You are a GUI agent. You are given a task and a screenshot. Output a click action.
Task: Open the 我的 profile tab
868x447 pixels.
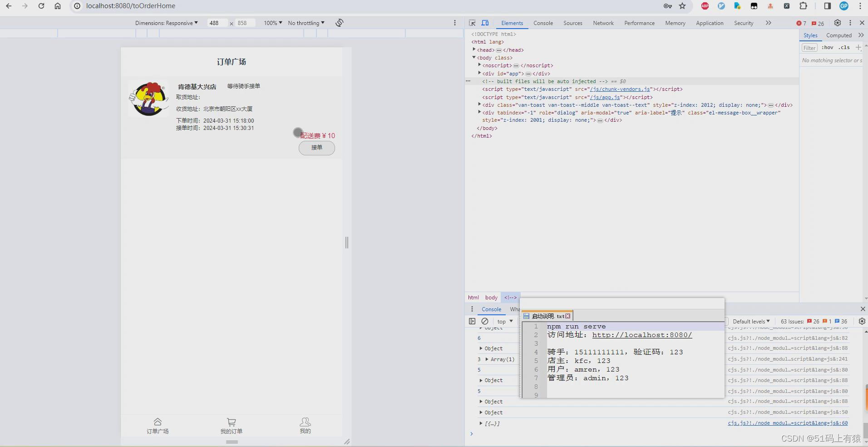pos(306,426)
